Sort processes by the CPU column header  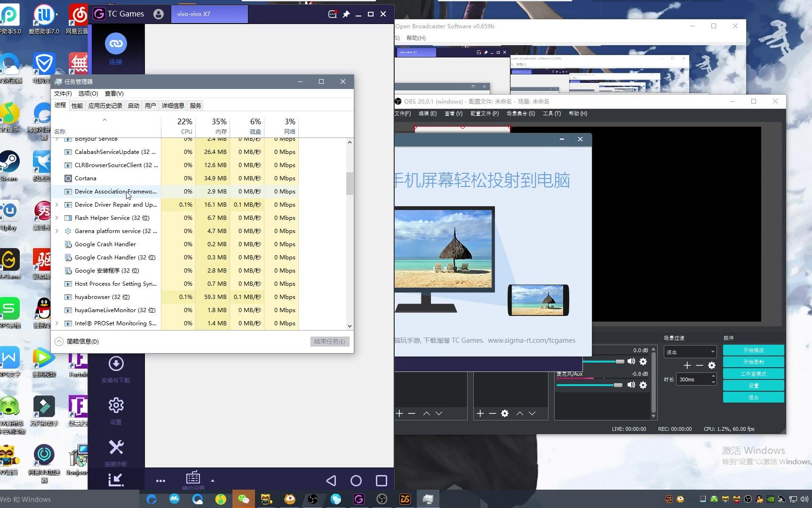coord(179,126)
